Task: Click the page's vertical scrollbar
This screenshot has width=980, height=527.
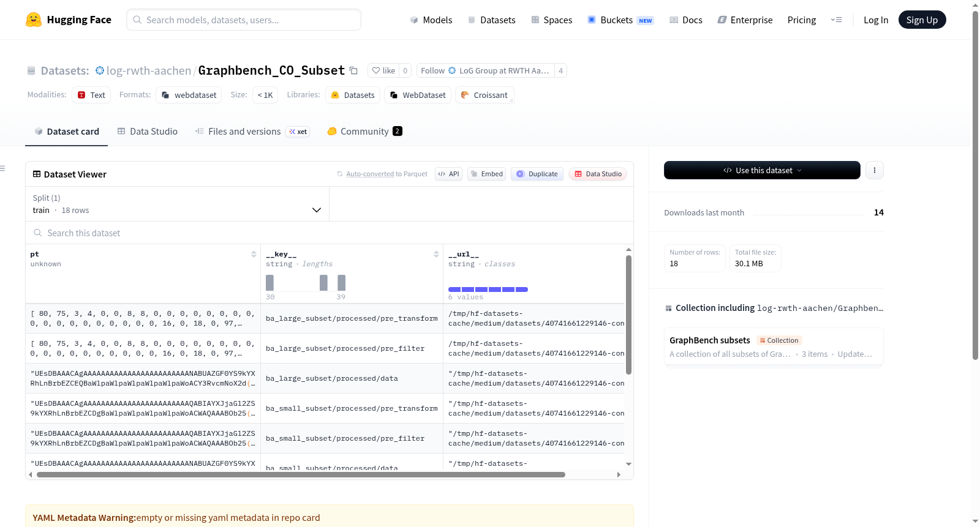Action: 975,185
